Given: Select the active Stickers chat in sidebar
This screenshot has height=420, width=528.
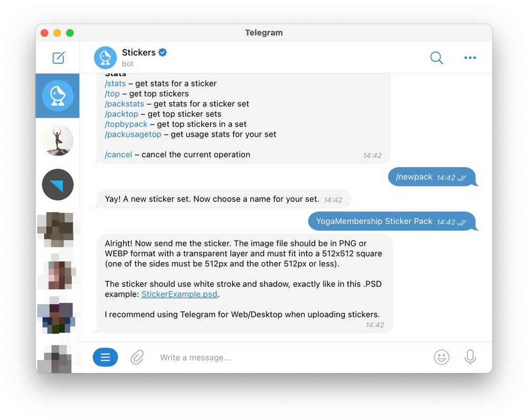Looking at the screenshot, I should [x=58, y=96].
